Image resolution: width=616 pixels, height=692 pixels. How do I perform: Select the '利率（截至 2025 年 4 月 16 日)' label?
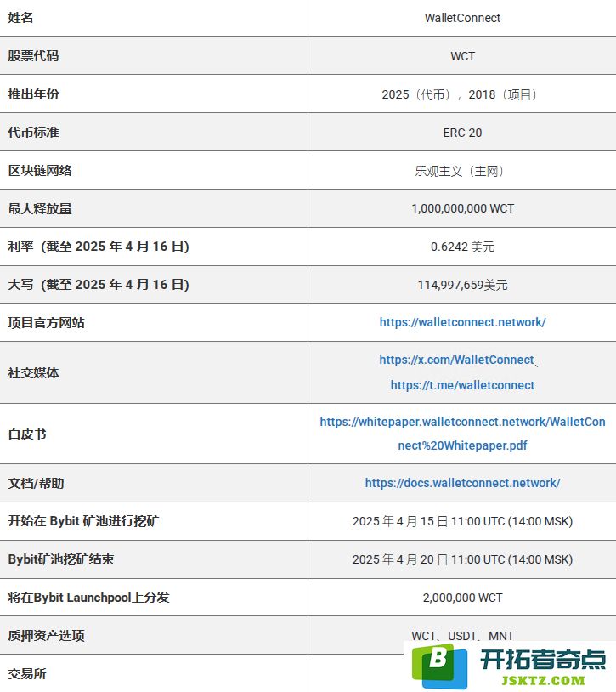pos(99,247)
